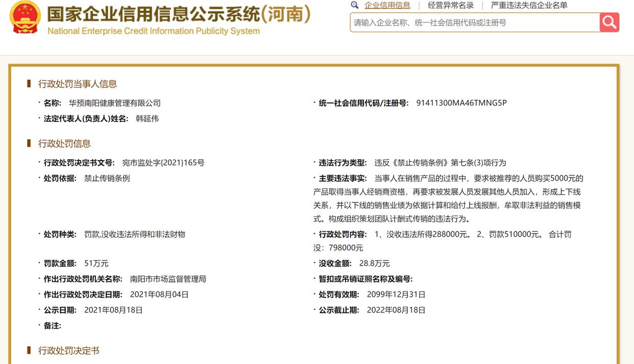Click publicity end date 2022年08月18日
This screenshot has height=364, width=634.
coord(396,310)
